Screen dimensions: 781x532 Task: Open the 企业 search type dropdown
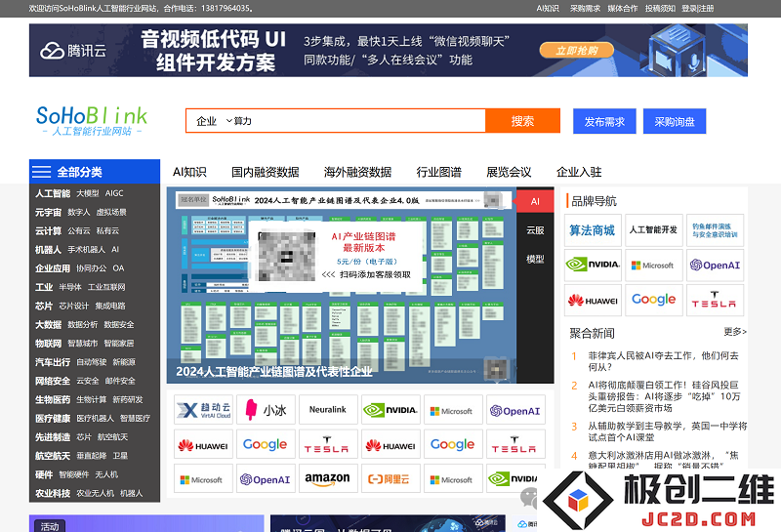click(x=214, y=121)
